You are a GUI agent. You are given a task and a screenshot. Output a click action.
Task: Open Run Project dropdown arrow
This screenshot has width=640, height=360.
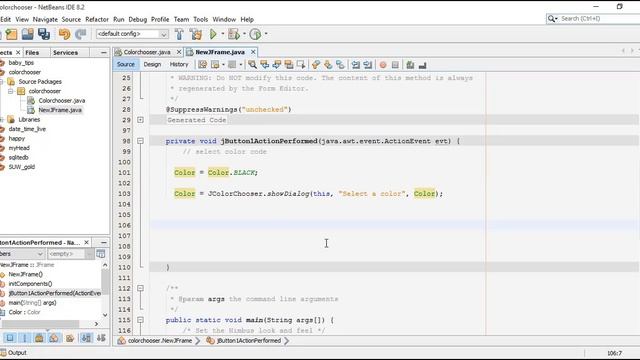pos(222,34)
